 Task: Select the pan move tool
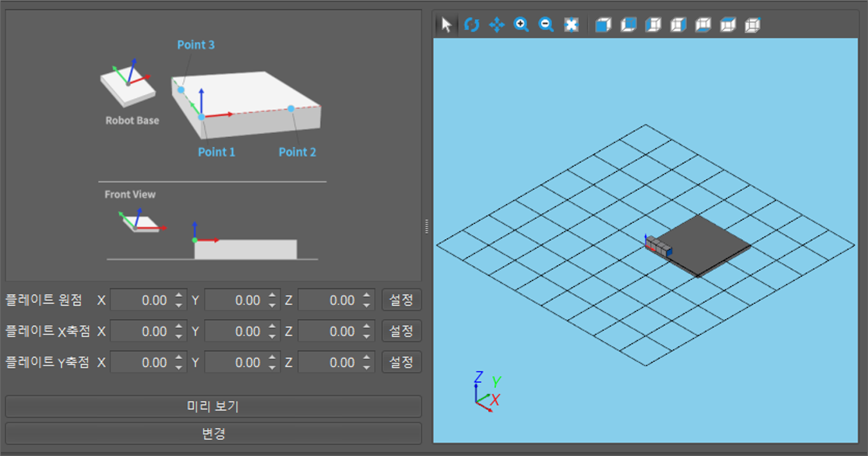pos(496,25)
